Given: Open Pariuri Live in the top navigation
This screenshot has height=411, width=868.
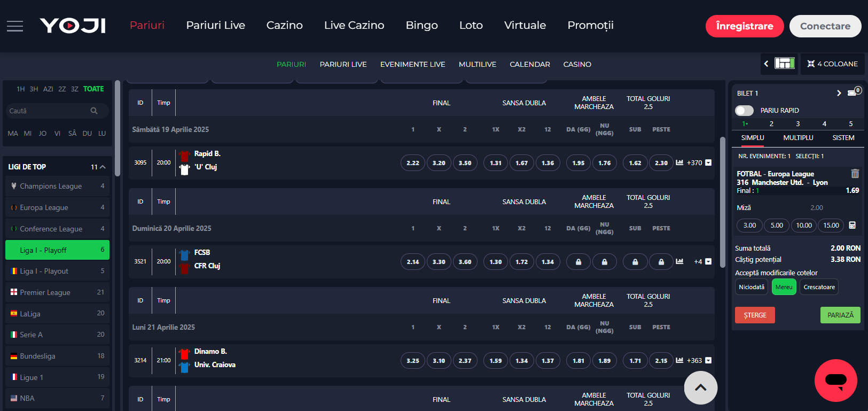Looking at the screenshot, I should pos(215,25).
